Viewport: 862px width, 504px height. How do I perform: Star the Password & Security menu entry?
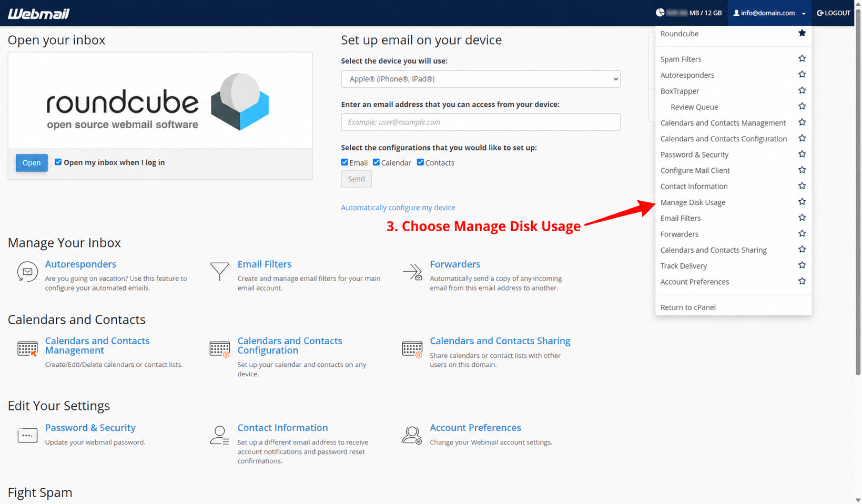tap(802, 154)
